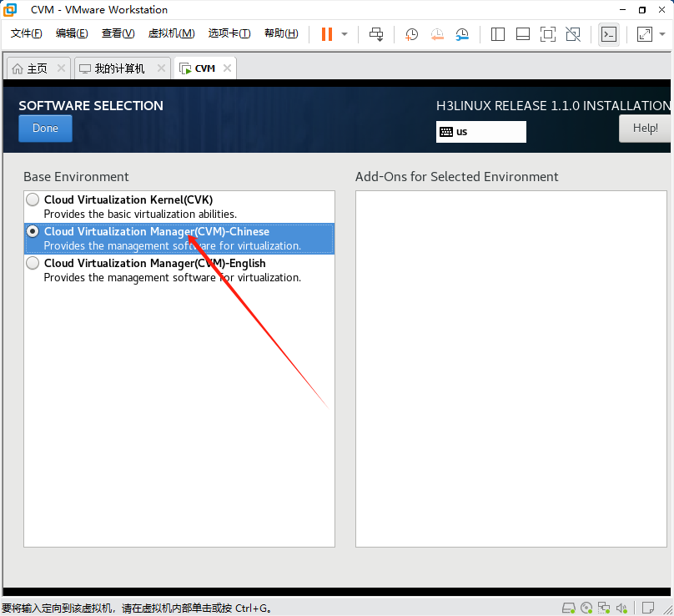Send Ctrl+Alt+Del to the virtual machine
This screenshot has height=616, width=674.
[x=376, y=34]
